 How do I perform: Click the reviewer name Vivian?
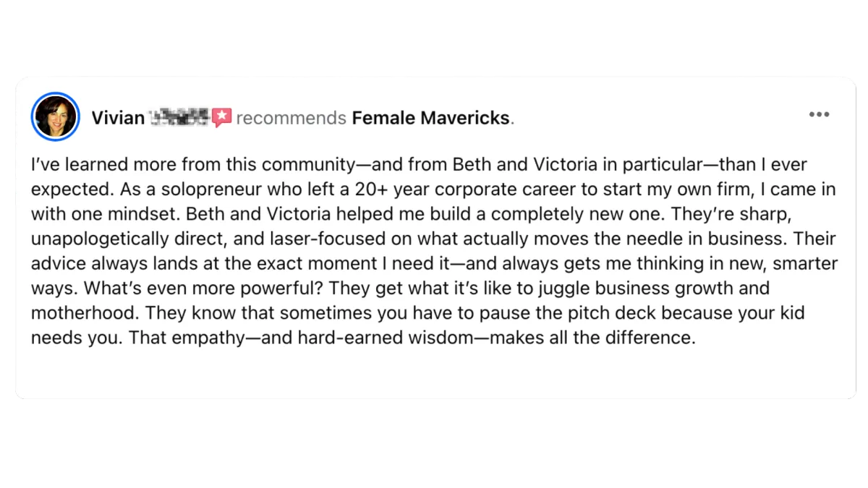[118, 118]
